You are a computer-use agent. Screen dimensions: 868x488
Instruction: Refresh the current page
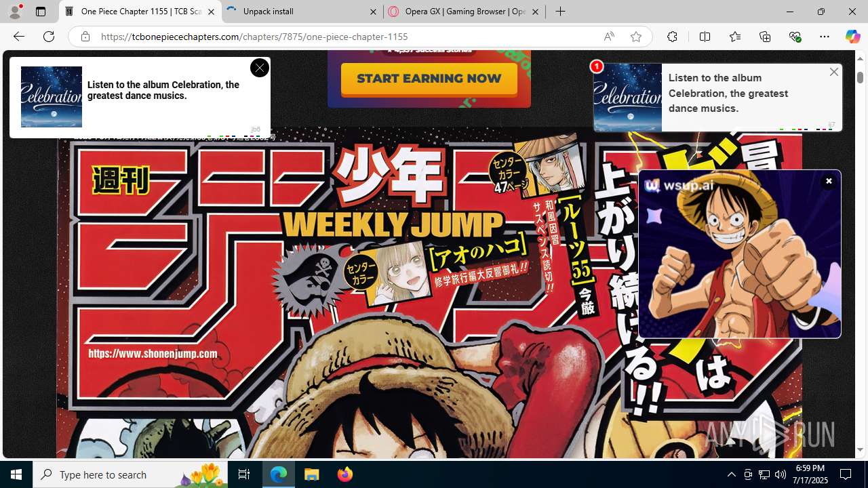(49, 37)
